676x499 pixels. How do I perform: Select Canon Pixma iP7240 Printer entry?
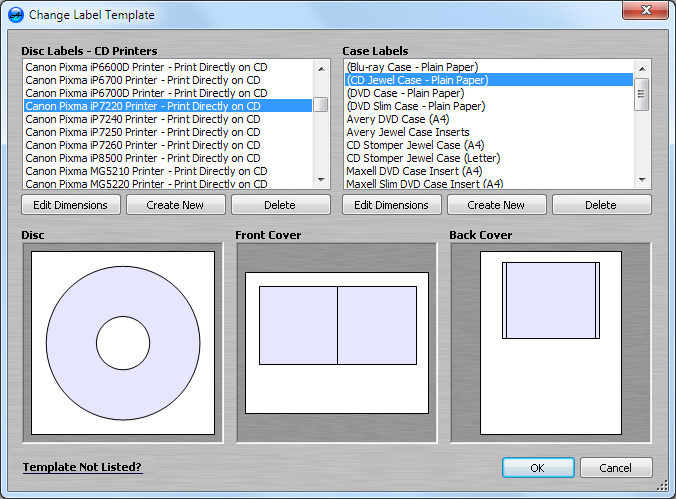tap(142, 119)
